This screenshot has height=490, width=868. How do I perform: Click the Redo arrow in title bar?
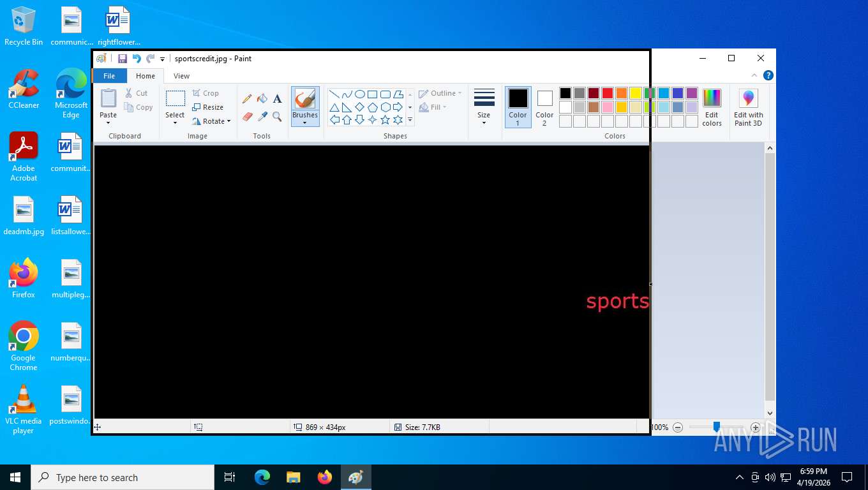[150, 59]
